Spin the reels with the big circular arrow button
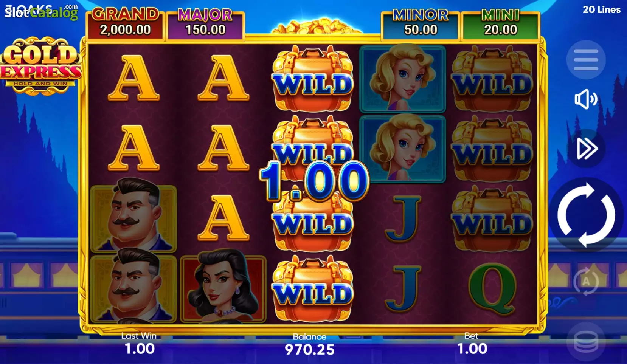Viewport: 627px width, 364px height. point(586,215)
